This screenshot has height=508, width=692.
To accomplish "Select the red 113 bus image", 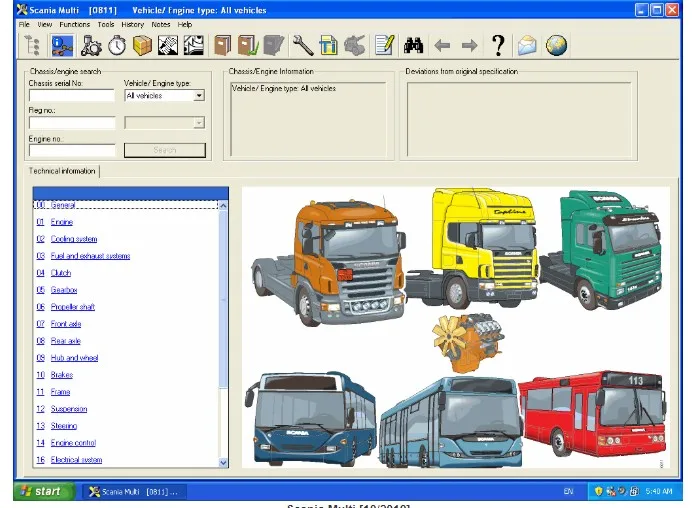I will pyautogui.click(x=593, y=414).
